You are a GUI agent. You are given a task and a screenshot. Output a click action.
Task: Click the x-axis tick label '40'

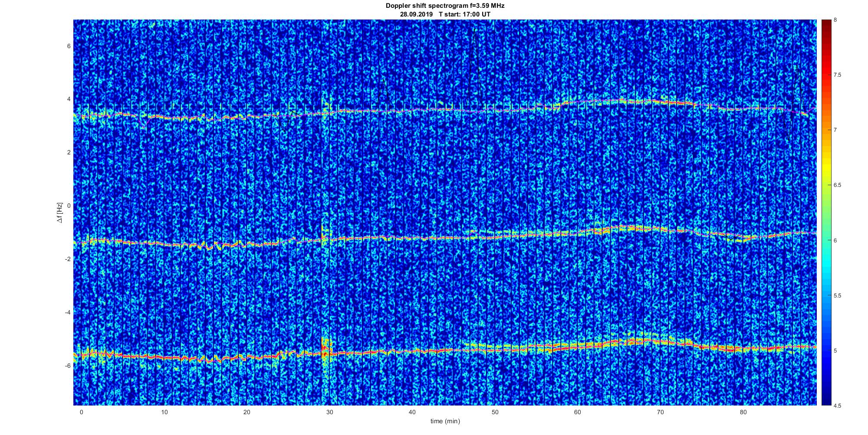(x=412, y=412)
